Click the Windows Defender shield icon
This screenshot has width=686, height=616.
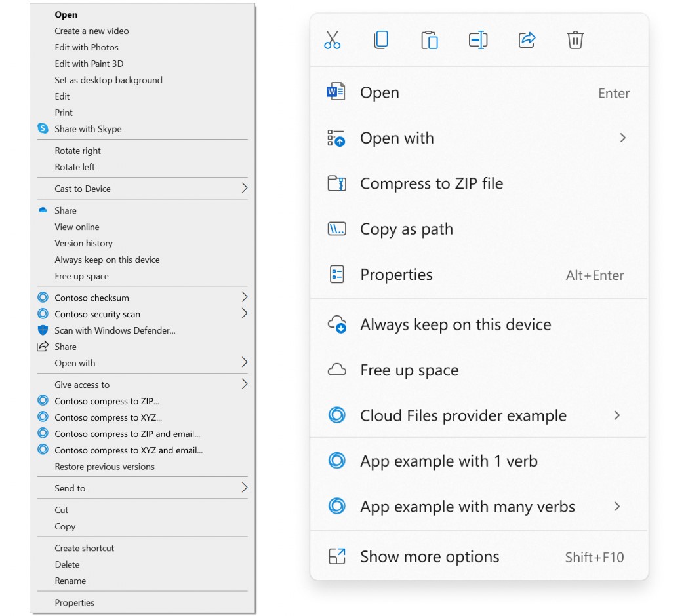(x=43, y=330)
